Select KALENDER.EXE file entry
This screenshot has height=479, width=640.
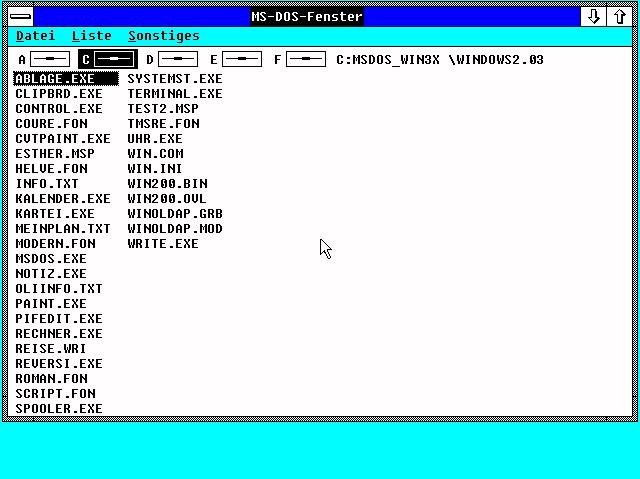point(62,199)
